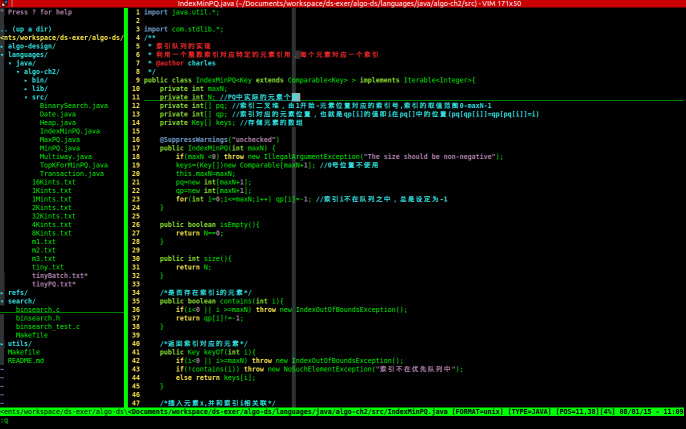Select 16Kints.txt in the tree
This screenshot has height=429, width=686.
tap(53, 182)
